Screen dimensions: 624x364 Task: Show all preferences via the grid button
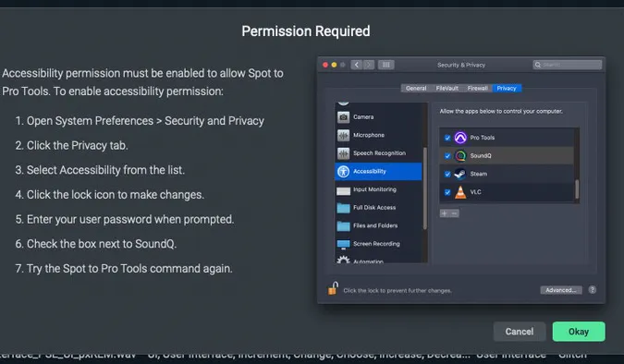coord(386,65)
